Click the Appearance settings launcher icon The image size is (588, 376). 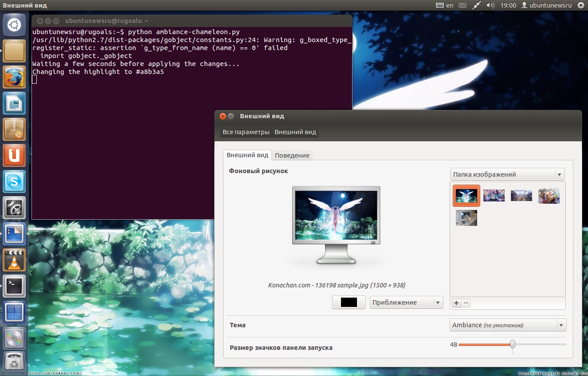(14, 234)
